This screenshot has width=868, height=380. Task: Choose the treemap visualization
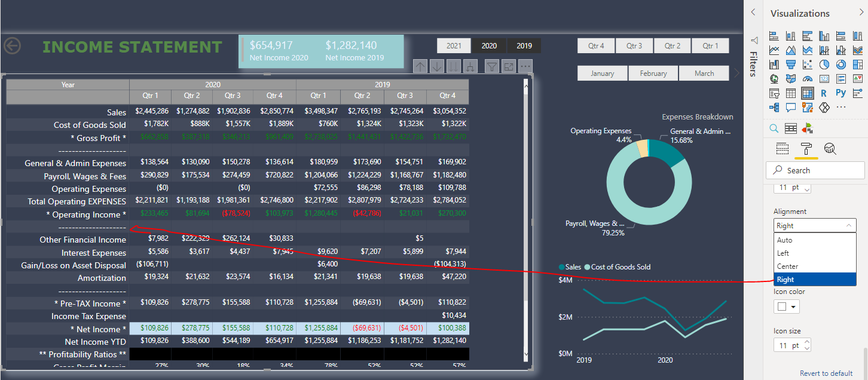[x=858, y=65]
